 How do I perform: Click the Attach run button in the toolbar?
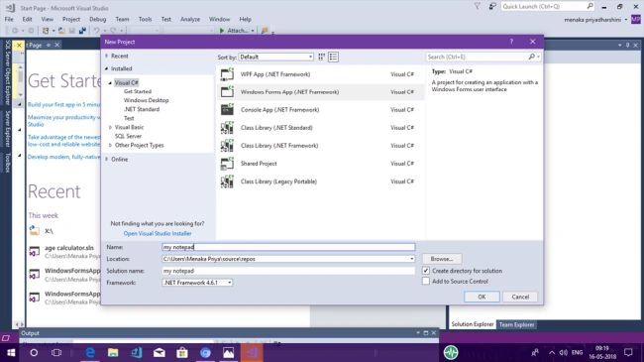click(x=233, y=31)
